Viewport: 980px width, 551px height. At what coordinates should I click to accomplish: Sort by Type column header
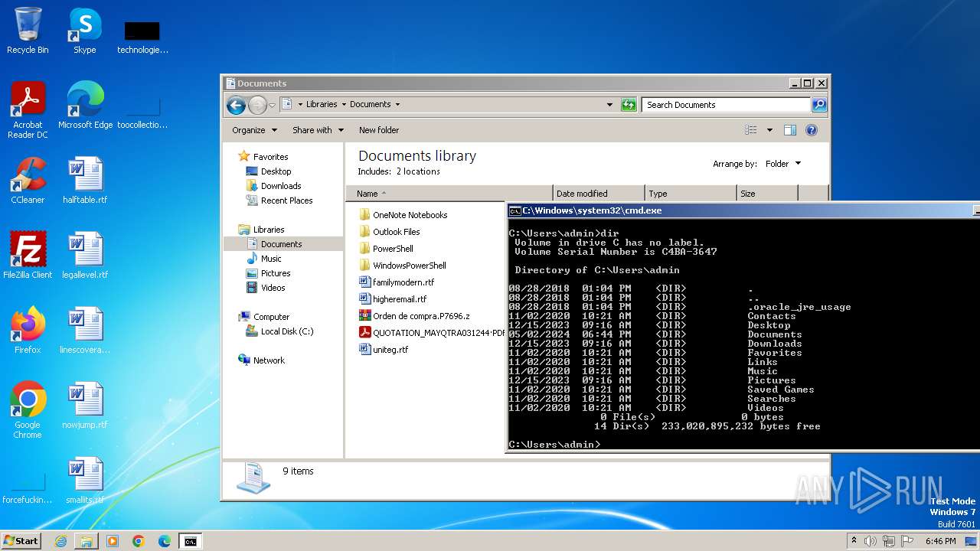click(691, 194)
